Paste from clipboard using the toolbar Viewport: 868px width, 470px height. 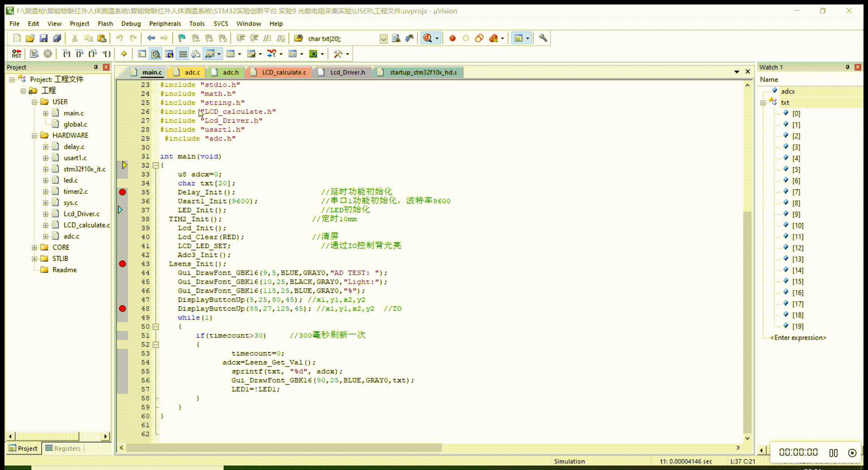(x=102, y=38)
